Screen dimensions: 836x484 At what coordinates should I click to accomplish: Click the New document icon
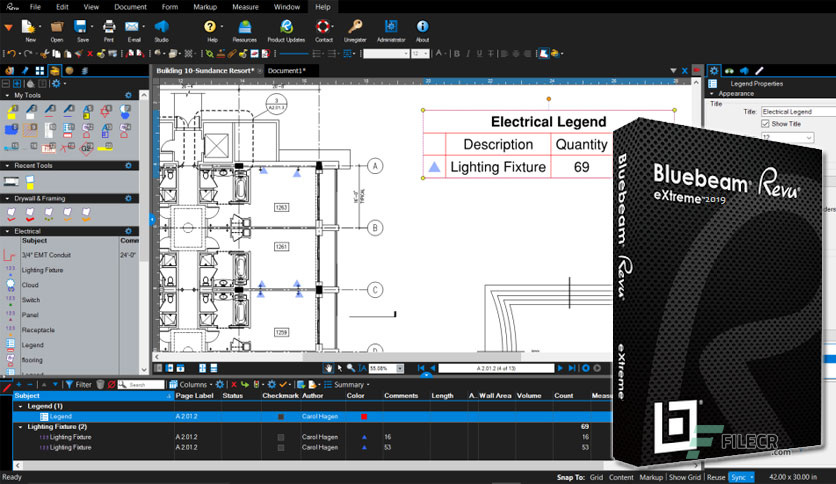pos(29,27)
